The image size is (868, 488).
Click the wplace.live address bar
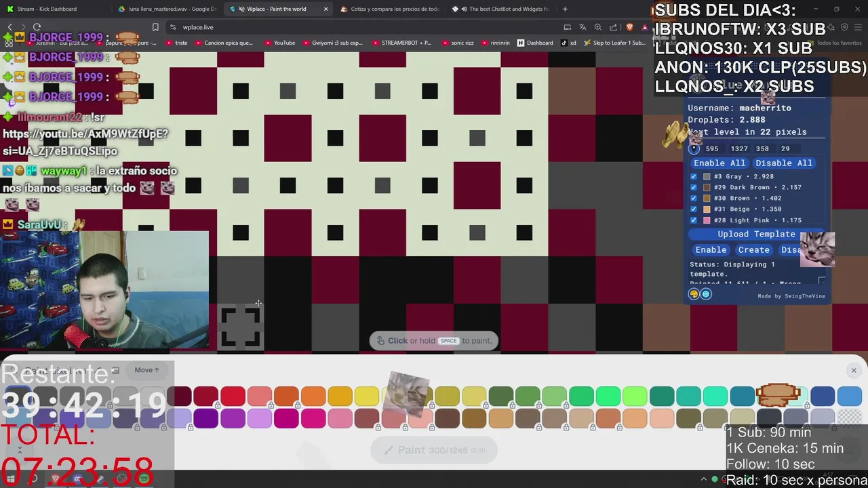[x=366, y=27]
